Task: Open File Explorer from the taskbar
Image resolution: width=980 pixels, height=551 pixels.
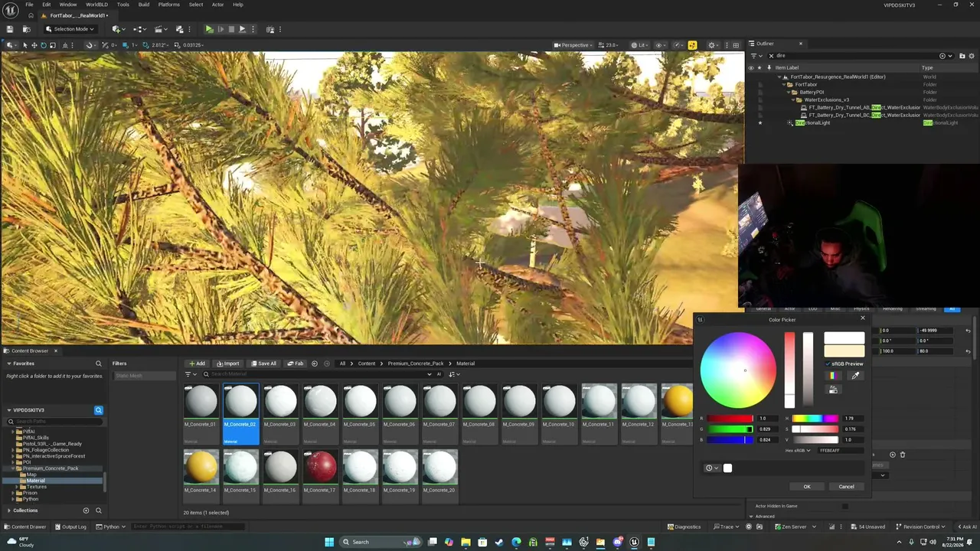Action: coord(465,542)
